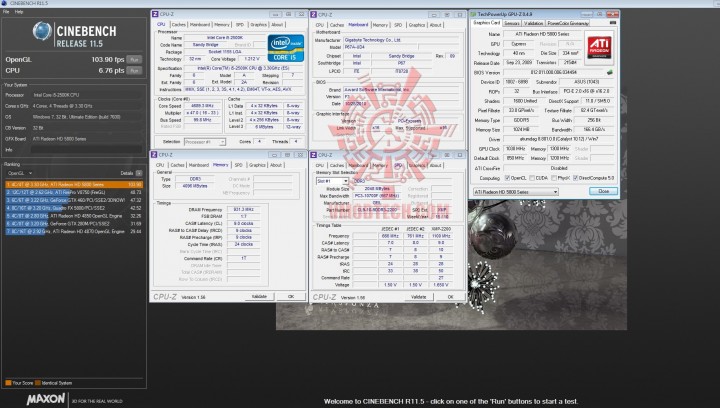
Task: Click the GPU-Z screenshot camera icon
Action: point(613,23)
